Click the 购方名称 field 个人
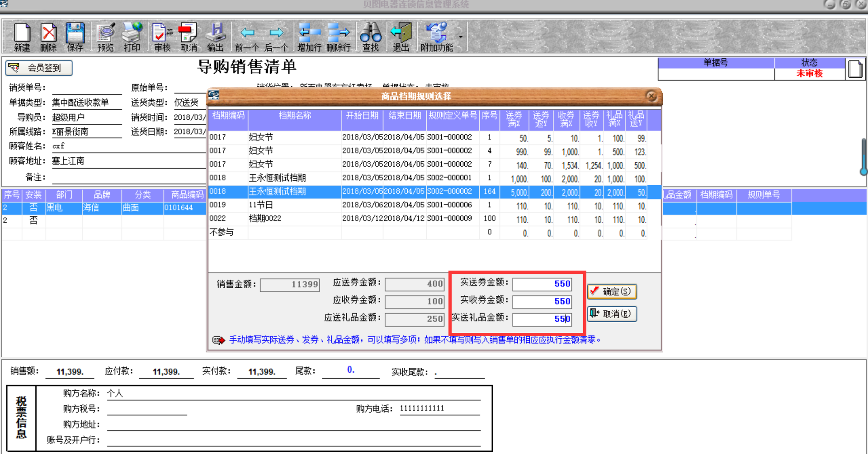Screen dimensions: 868x454 pyautogui.click(x=293, y=393)
